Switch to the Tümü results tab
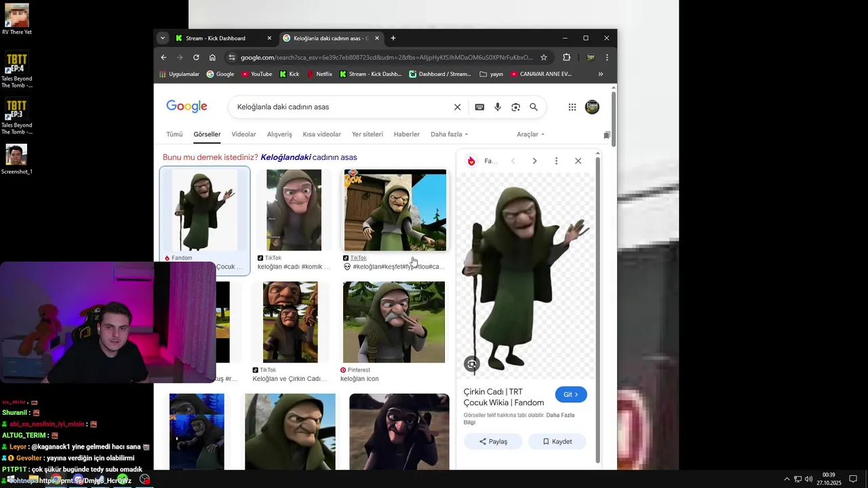This screenshot has width=868, height=488. coord(174,134)
